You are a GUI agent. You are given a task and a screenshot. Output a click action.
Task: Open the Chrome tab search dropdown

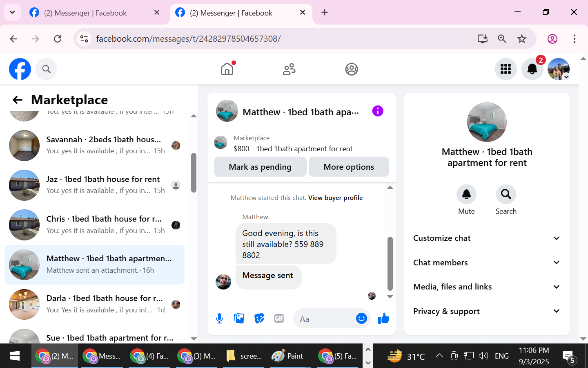pyautogui.click(x=12, y=13)
